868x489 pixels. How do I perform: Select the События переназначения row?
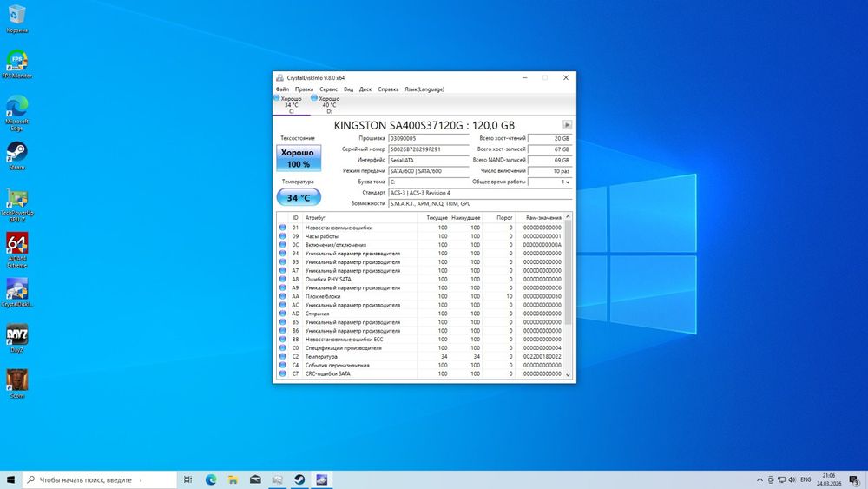(420, 365)
